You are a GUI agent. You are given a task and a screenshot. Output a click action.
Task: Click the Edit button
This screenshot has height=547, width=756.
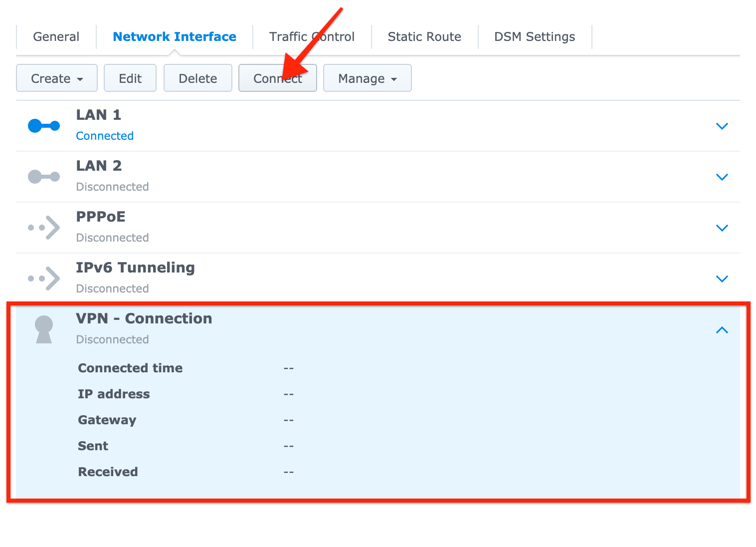point(130,78)
